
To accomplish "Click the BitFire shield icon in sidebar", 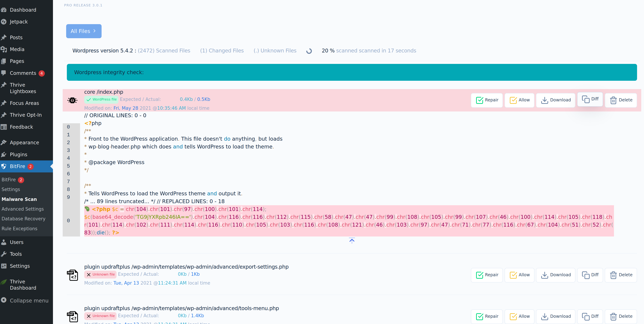I will click(x=4, y=166).
